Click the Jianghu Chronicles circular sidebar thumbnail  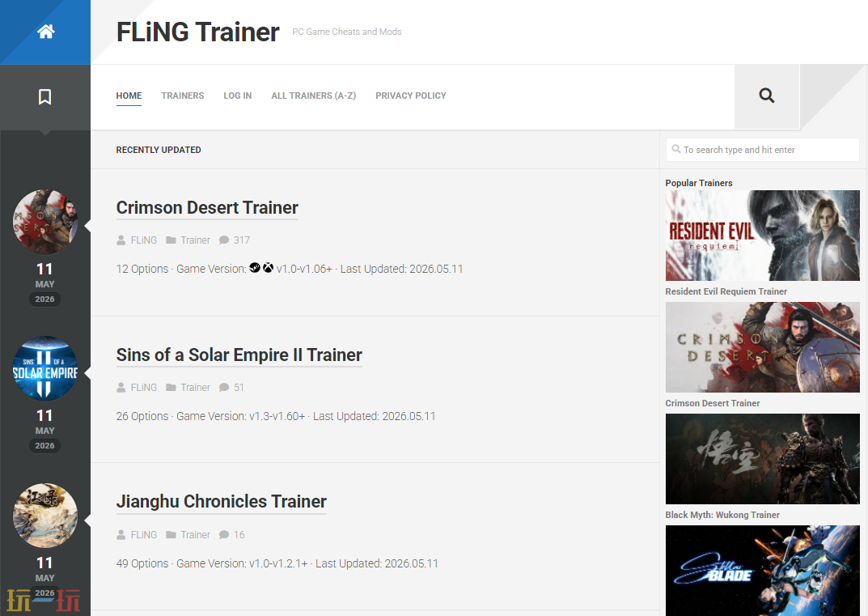[44, 516]
